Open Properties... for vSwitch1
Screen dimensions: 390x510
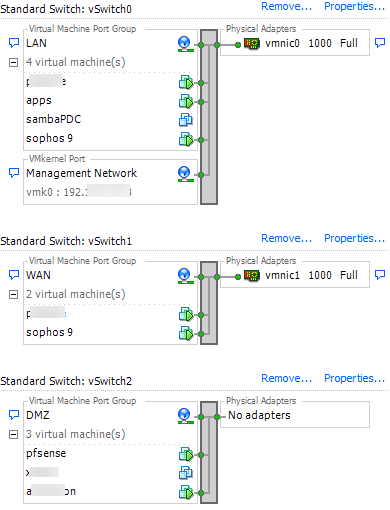354,238
